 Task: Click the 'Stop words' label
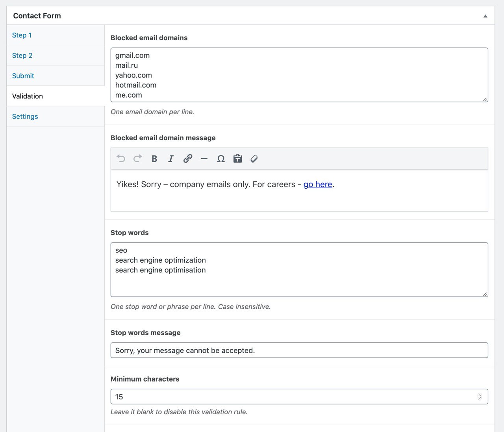[130, 233]
